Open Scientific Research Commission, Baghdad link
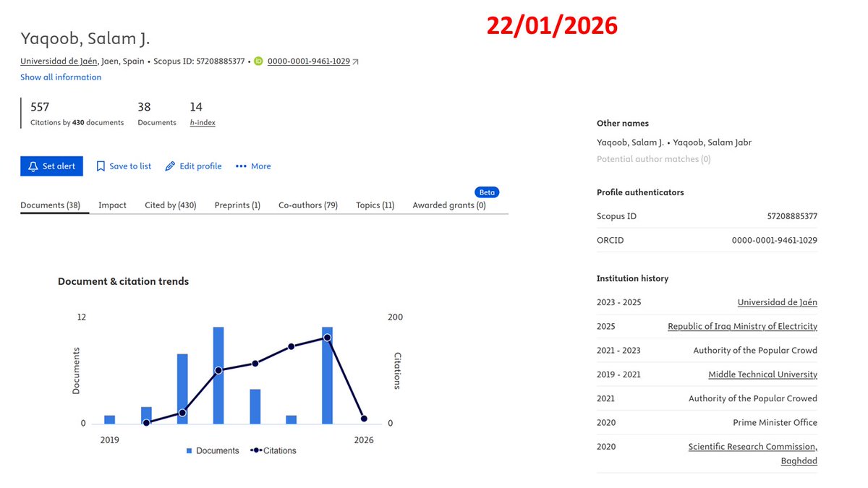 pos(753,454)
